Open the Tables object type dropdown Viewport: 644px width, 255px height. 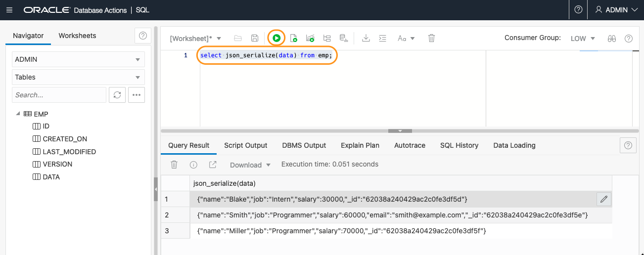click(x=78, y=77)
